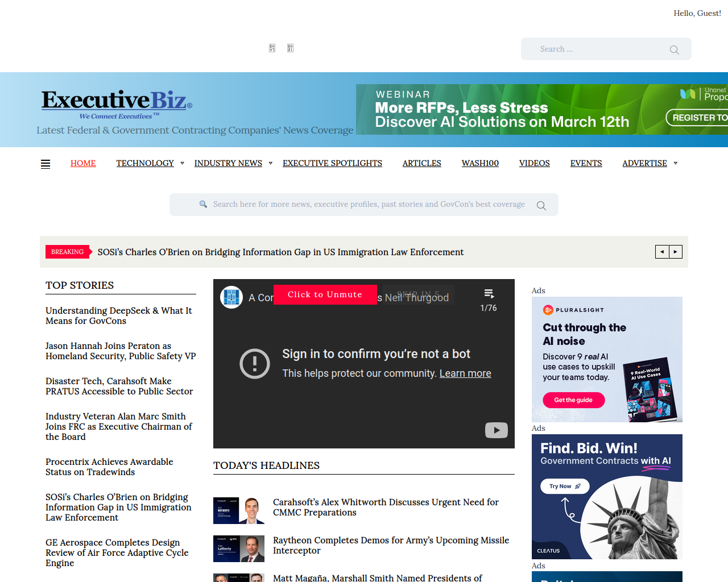Click Try Now on Cleatus ad
This screenshot has height=582, width=728.
(x=565, y=486)
